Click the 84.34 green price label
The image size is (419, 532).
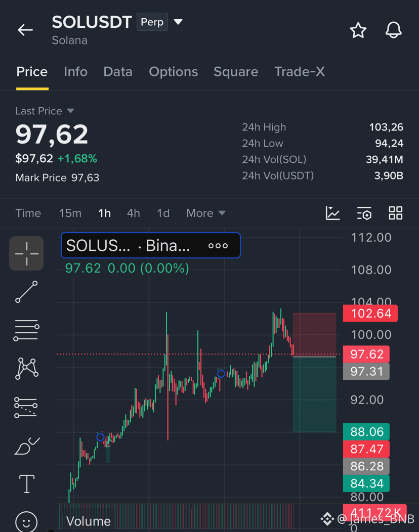[x=366, y=483]
